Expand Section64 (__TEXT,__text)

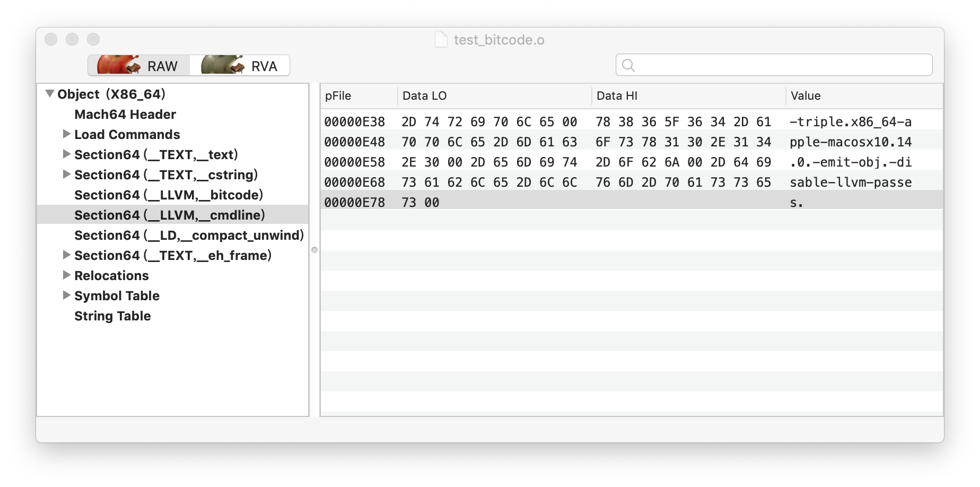coord(67,154)
